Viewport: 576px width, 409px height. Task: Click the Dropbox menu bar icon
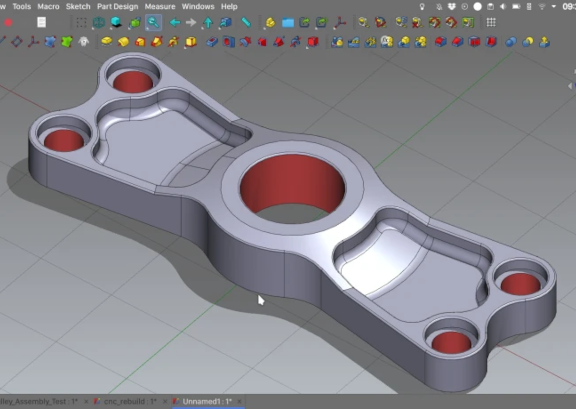click(452, 7)
